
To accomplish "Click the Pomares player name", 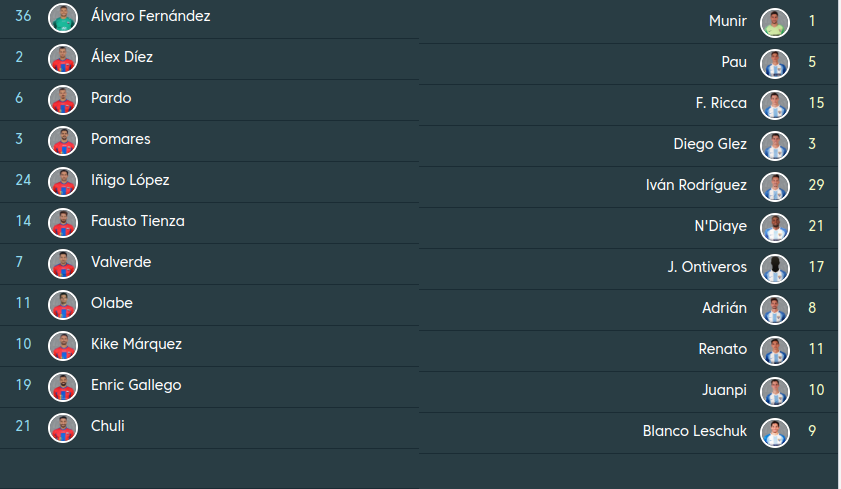I will pos(120,139).
